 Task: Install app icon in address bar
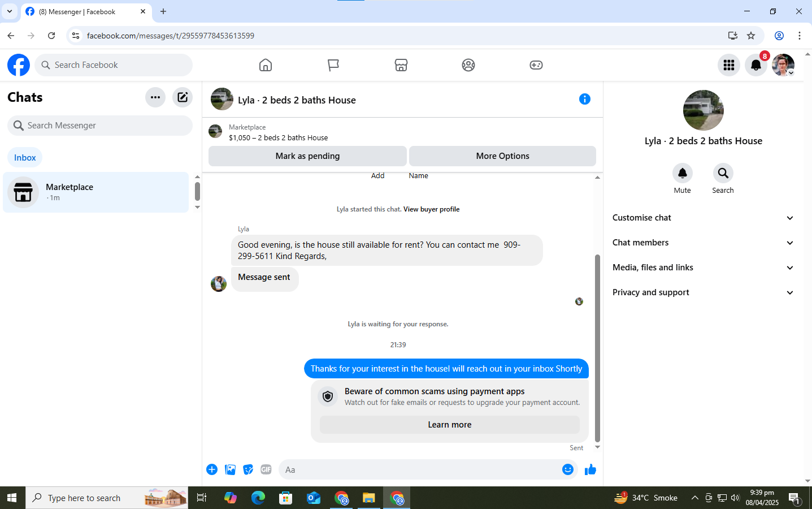click(733, 36)
